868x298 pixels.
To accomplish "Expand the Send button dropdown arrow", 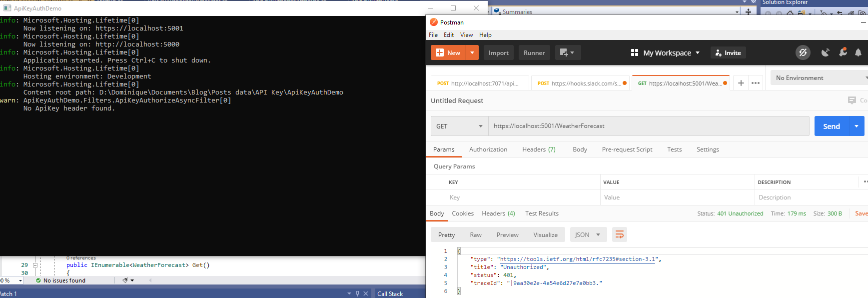I will [857, 126].
